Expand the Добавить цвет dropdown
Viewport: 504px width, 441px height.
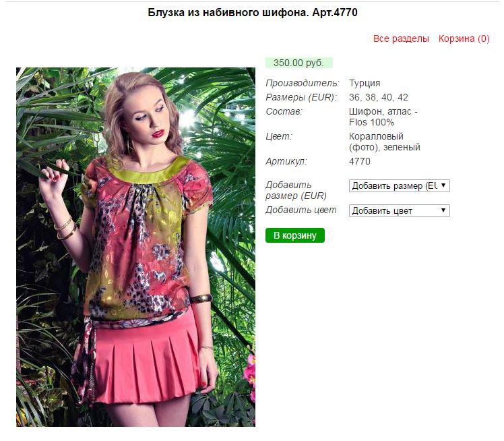(399, 210)
